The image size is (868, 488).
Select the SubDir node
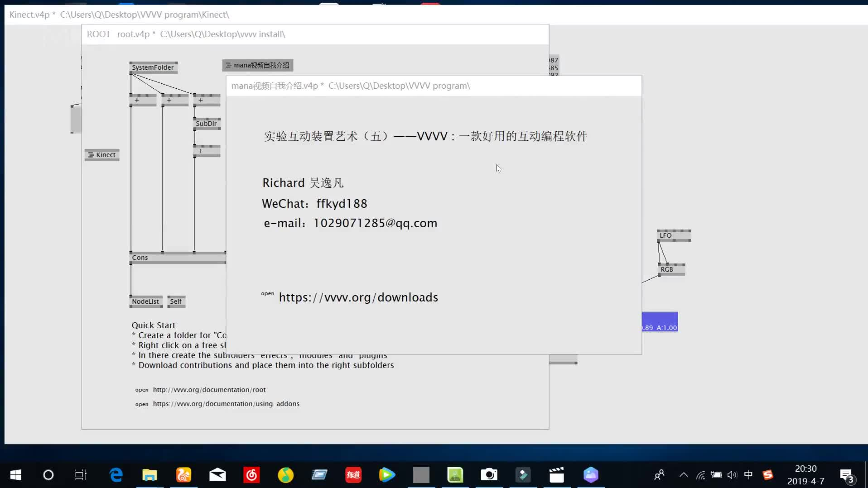[207, 124]
